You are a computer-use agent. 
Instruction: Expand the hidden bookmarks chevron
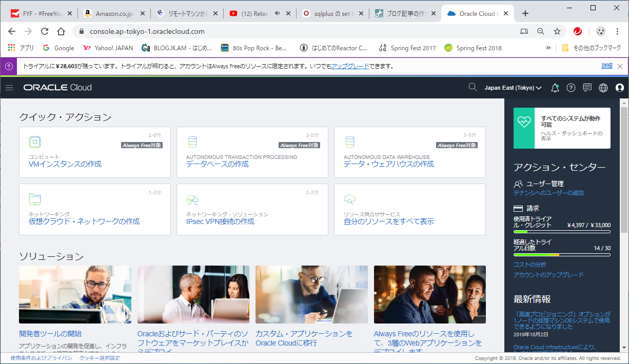548,48
